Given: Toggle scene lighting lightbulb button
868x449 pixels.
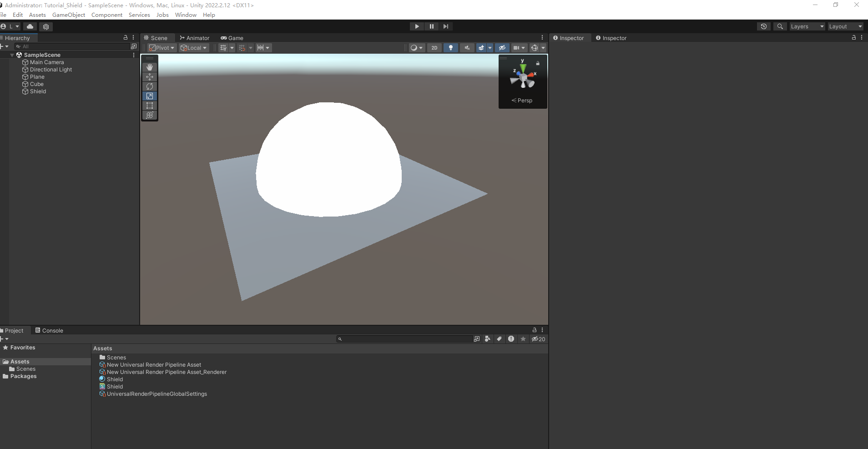Looking at the screenshot, I should pos(450,48).
